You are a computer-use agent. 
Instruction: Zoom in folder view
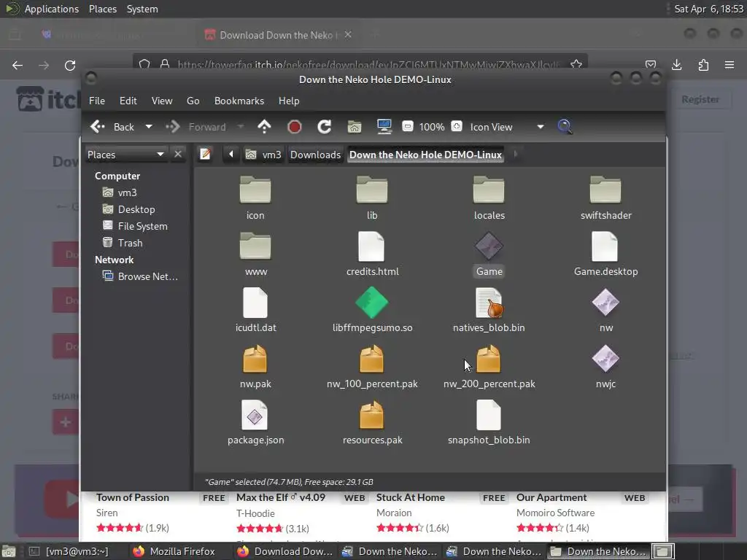pos(457,126)
